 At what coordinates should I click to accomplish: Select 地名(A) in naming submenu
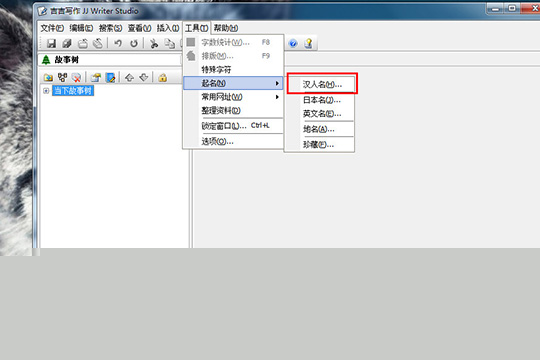click(x=319, y=129)
